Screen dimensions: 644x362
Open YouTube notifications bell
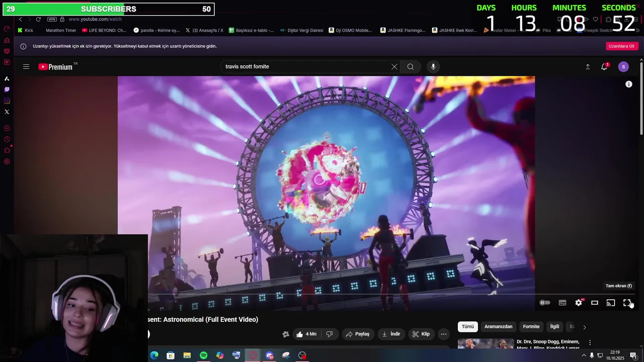coord(604,67)
